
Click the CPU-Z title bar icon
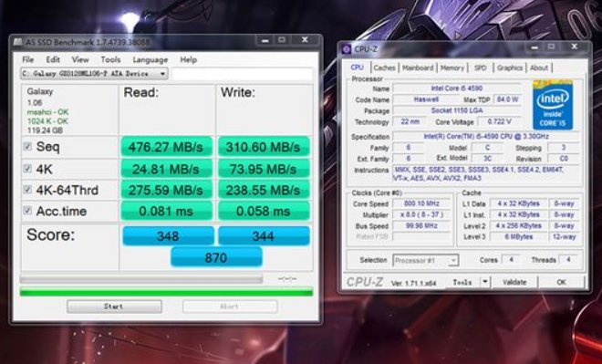click(x=347, y=48)
